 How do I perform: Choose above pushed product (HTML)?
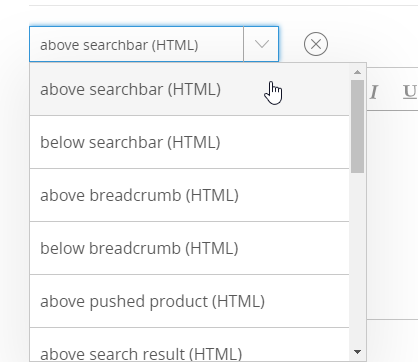[x=189, y=301]
